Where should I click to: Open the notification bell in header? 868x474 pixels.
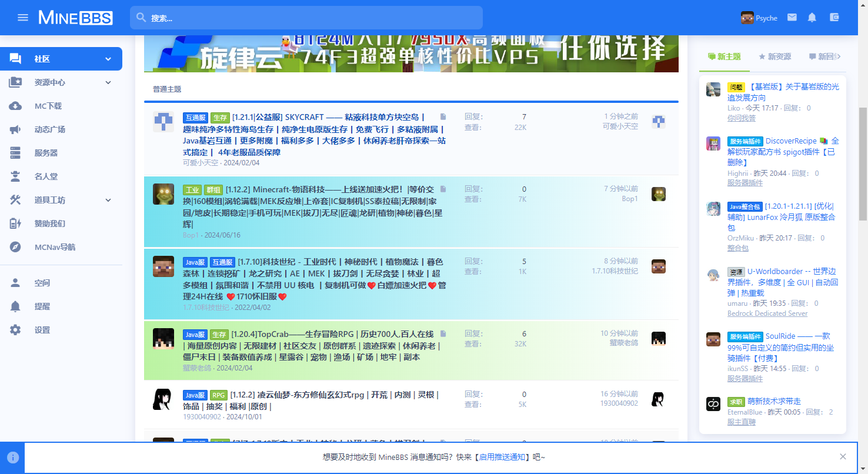pyautogui.click(x=812, y=18)
